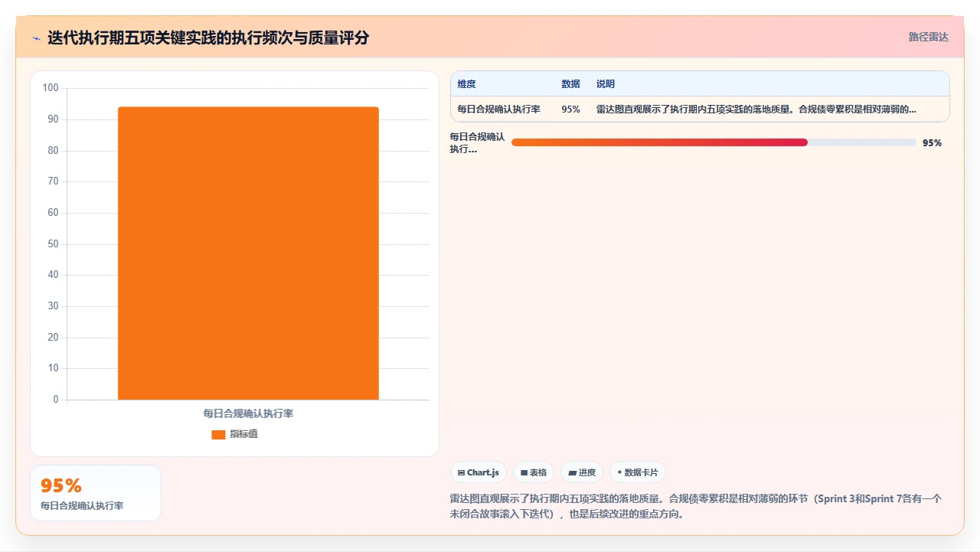Click the 每日合规确认执行率 caption in the data card

pos(82,506)
